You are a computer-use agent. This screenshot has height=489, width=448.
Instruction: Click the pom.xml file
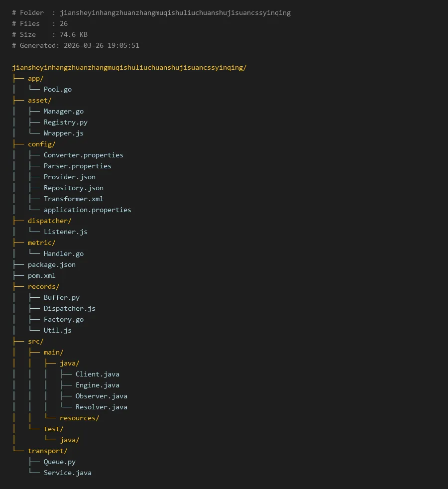[41, 275]
